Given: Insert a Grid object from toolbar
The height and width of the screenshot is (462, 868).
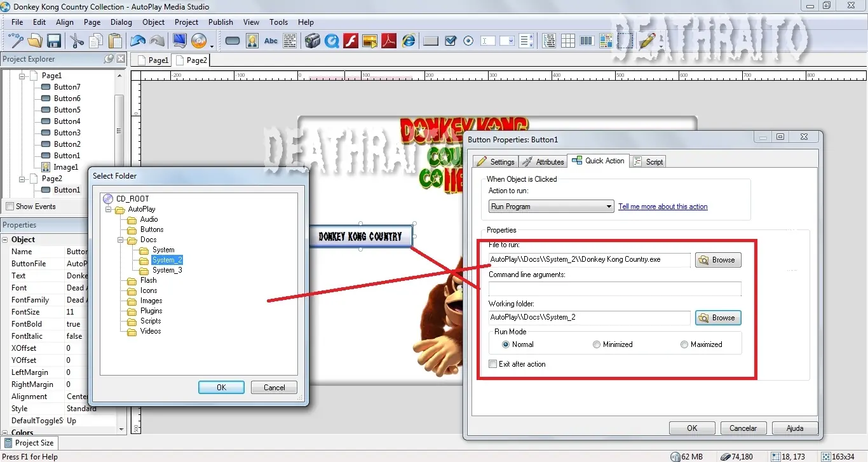Looking at the screenshot, I should 568,41.
